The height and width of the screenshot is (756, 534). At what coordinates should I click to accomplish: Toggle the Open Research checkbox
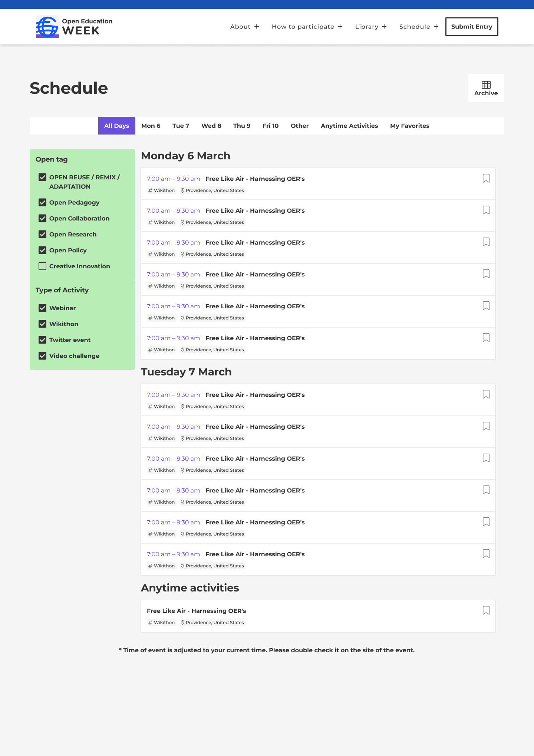43,234
